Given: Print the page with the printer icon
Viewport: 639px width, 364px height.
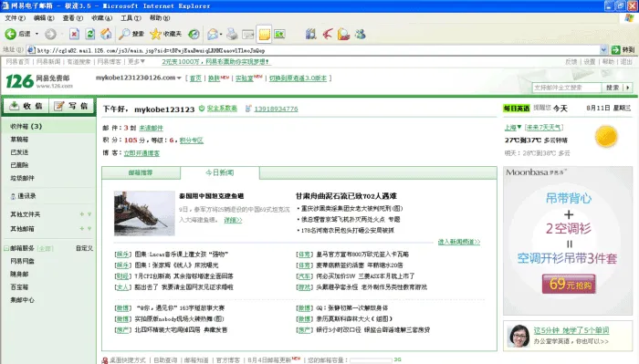Looking at the screenshot, I should coord(232,34).
